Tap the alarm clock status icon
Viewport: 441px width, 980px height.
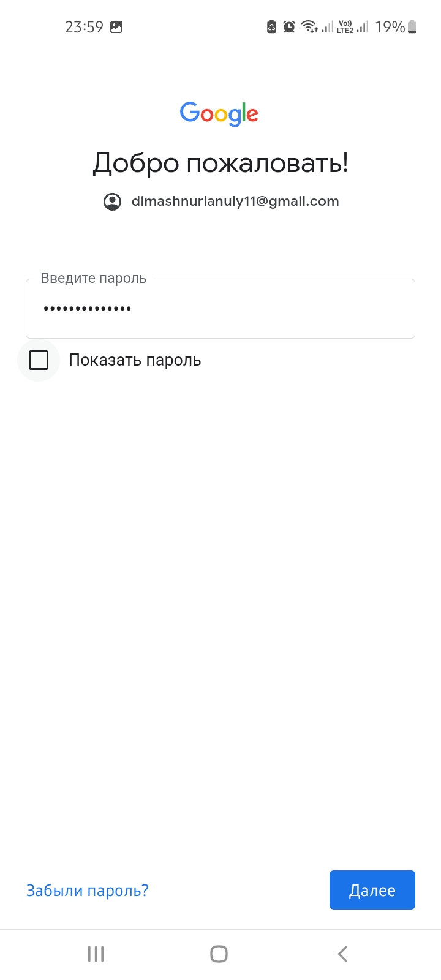(289, 26)
